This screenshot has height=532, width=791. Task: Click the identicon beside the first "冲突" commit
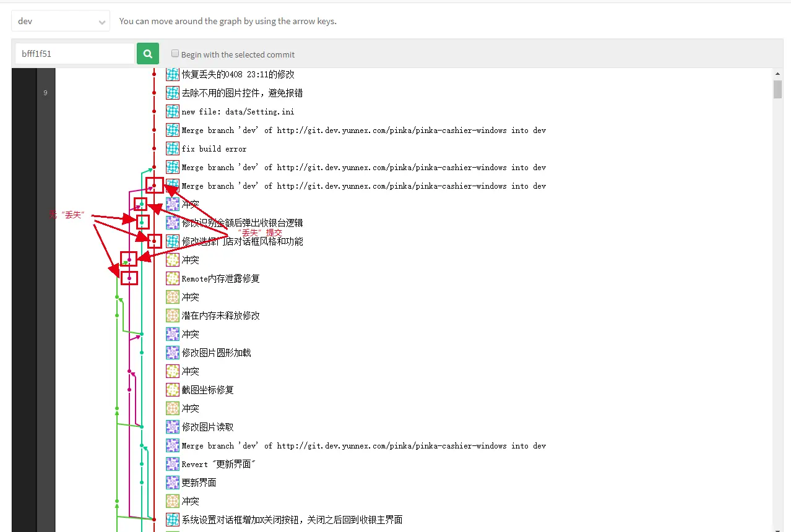171,204
